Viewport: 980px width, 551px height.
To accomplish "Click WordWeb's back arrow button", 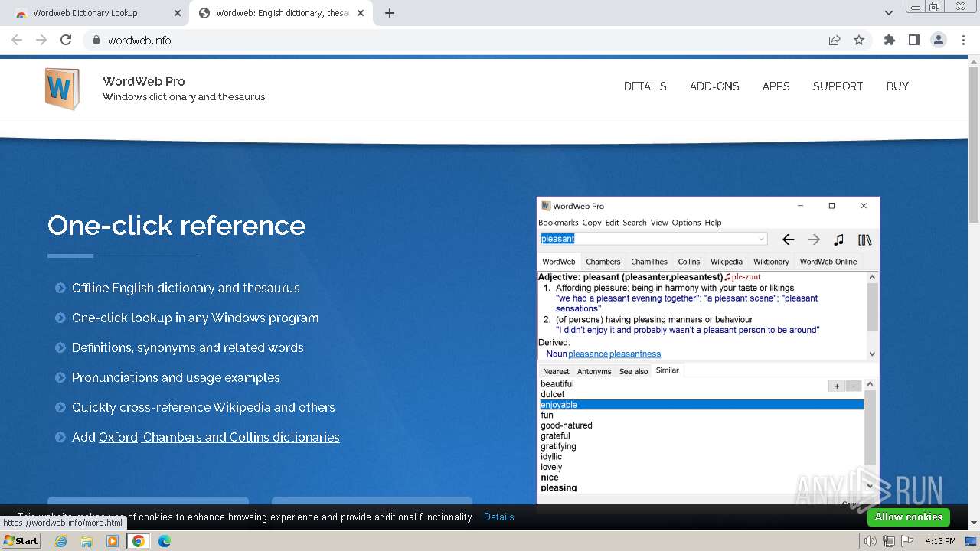I will point(788,240).
